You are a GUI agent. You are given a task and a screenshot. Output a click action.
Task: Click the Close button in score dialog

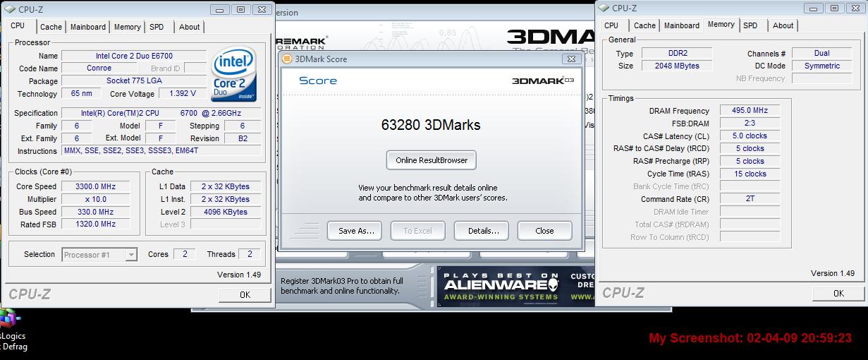pos(544,231)
